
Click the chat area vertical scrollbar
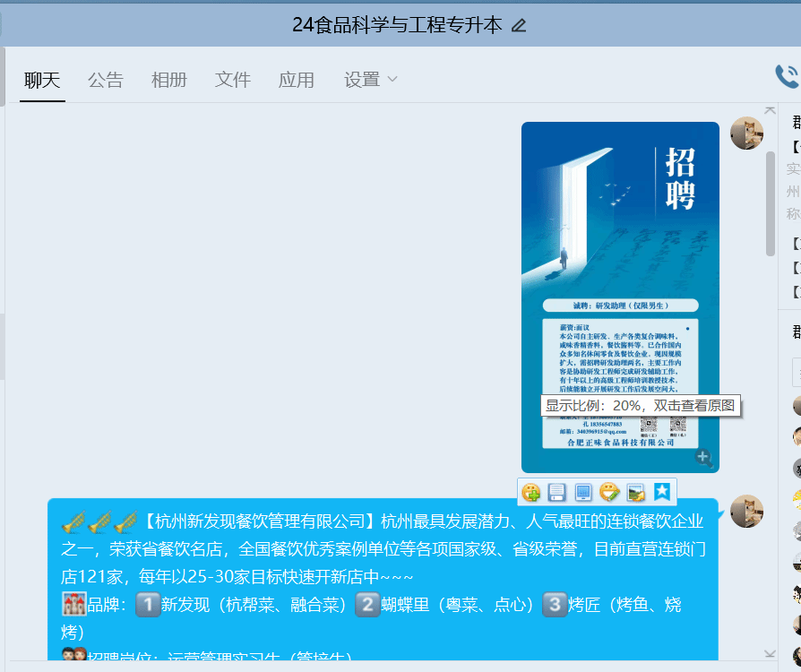(771, 204)
